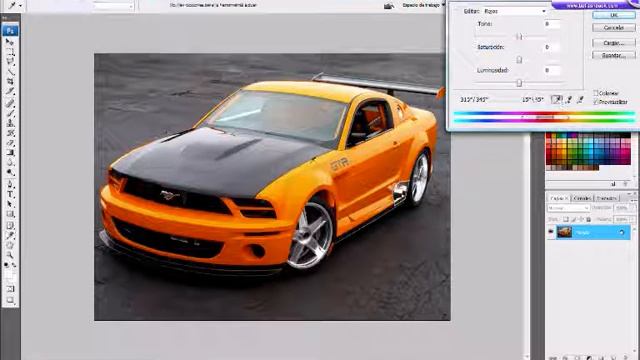
Task: Select the Move tool
Action: 10,42
